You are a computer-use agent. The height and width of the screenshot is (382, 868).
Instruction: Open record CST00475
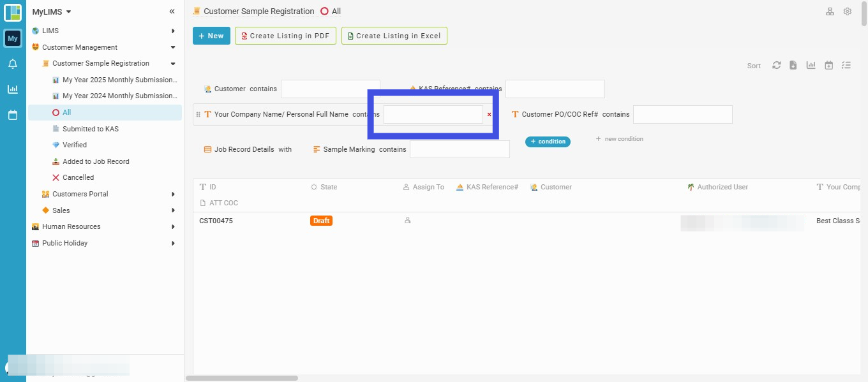(x=216, y=221)
